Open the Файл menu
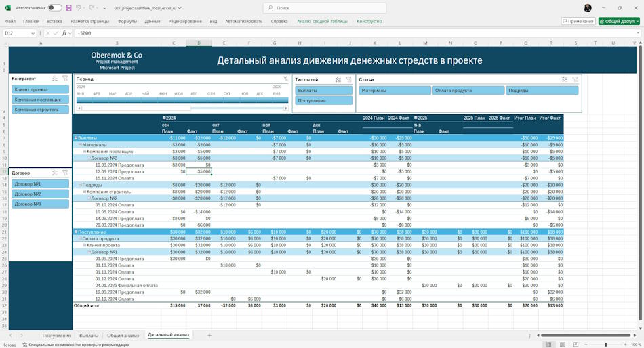This screenshot has height=348, width=644. click(10, 21)
